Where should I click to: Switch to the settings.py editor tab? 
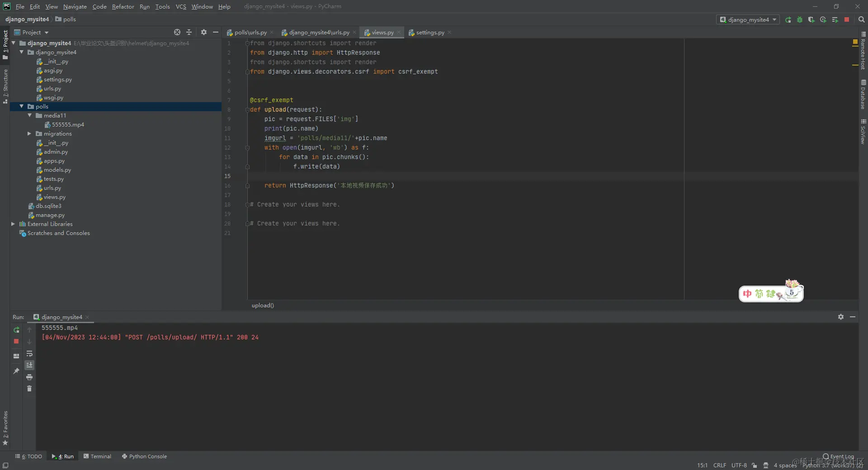click(429, 33)
